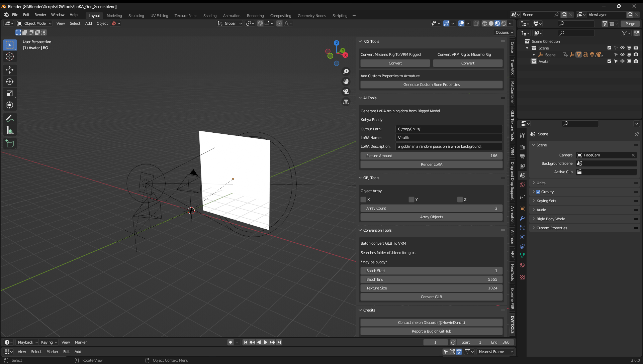The height and width of the screenshot is (364, 643).
Task: Collapse the AI Tools panel
Action: tap(360, 98)
